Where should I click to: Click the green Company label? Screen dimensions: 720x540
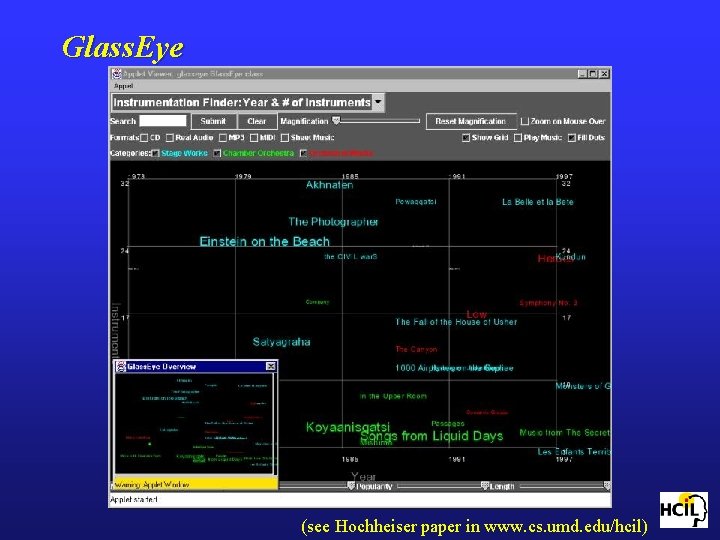(x=317, y=302)
